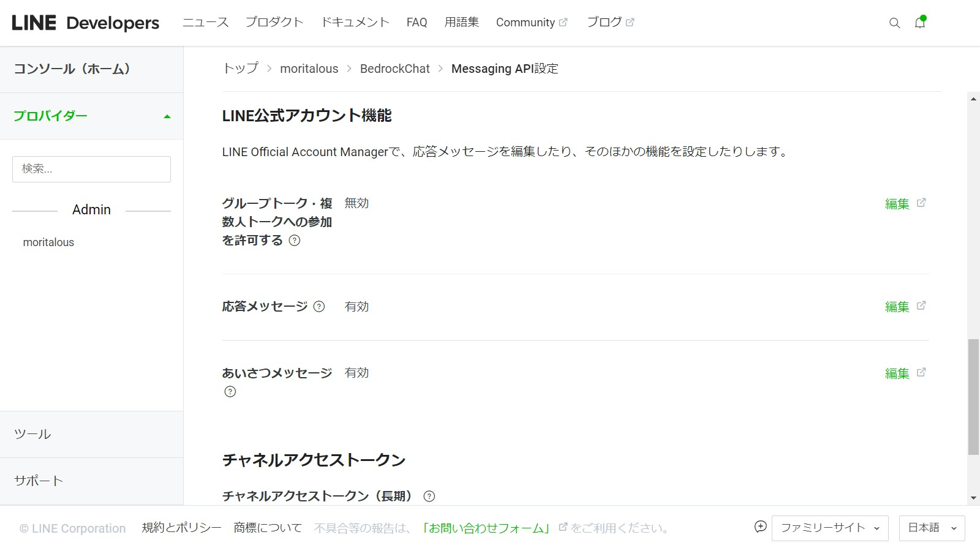Open the notifications bell icon
The image size is (980, 551).
point(920,23)
